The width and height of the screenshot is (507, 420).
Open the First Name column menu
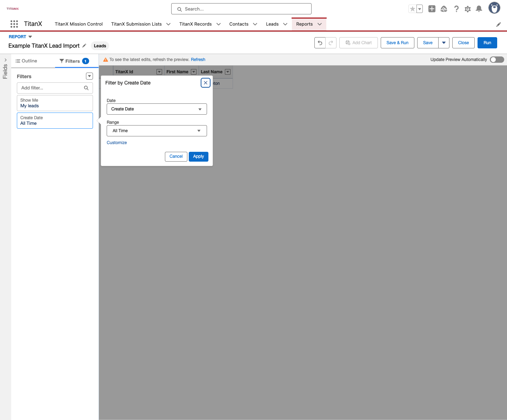tap(194, 72)
